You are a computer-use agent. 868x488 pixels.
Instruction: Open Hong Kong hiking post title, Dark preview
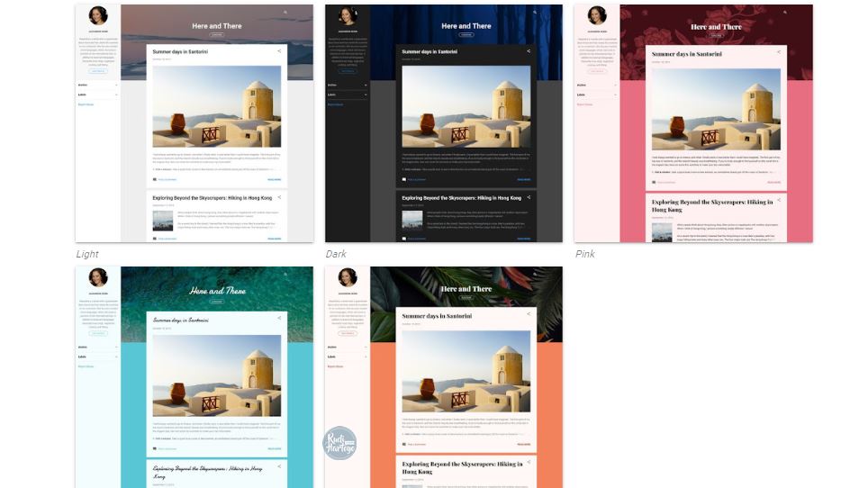click(462, 197)
